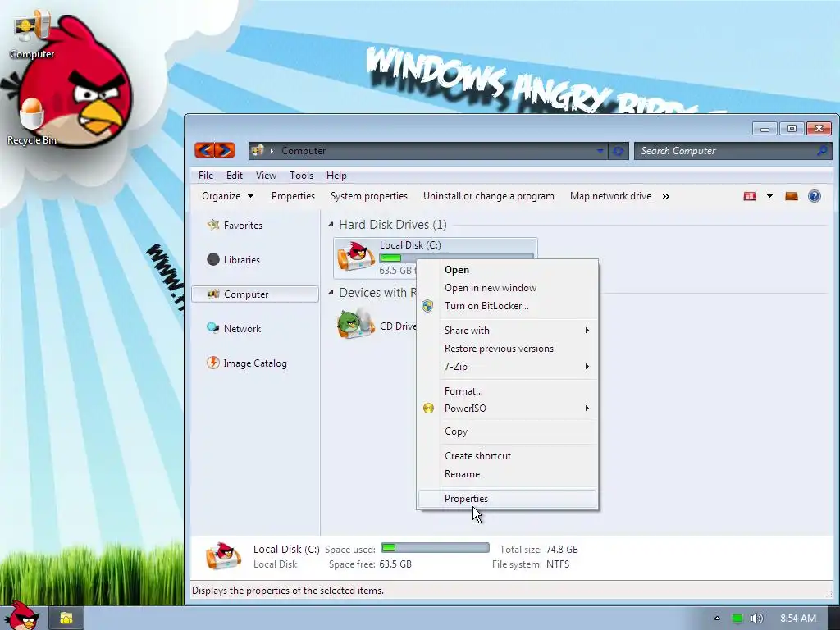Open the address bar history dropdown
Image resolution: width=840 pixels, height=630 pixels.
point(600,151)
